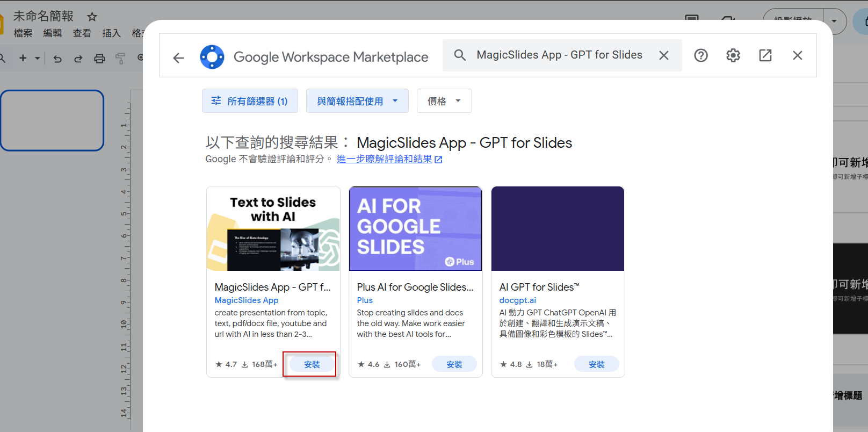This screenshot has height=432, width=868.
Task: Install MagicSlides App with 安裝 button
Action: (312, 364)
